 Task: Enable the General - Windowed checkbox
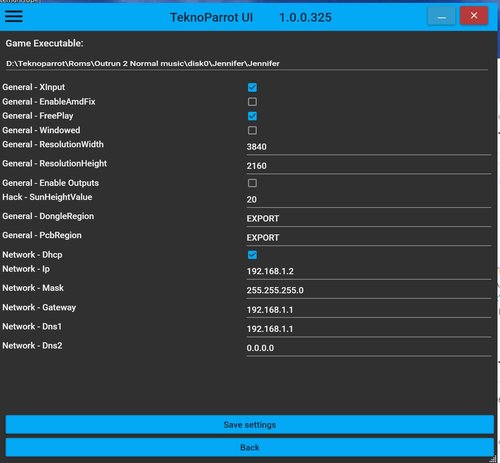pyautogui.click(x=252, y=130)
